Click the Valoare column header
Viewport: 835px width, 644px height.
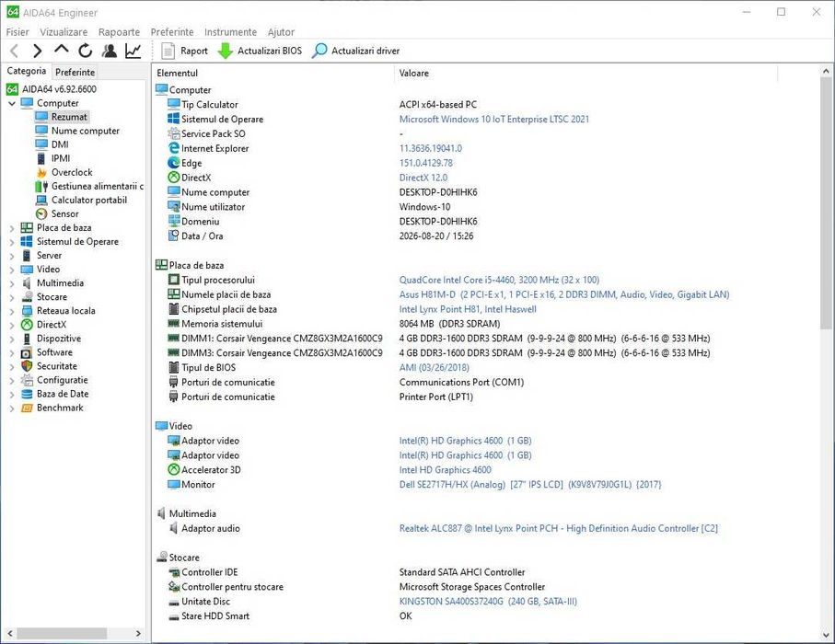pyautogui.click(x=586, y=73)
